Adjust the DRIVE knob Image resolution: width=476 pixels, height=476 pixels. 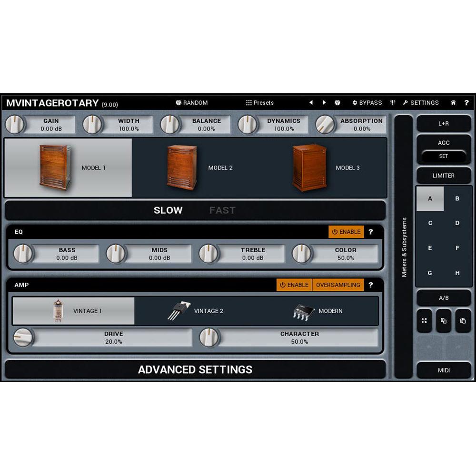click(x=23, y=337)
